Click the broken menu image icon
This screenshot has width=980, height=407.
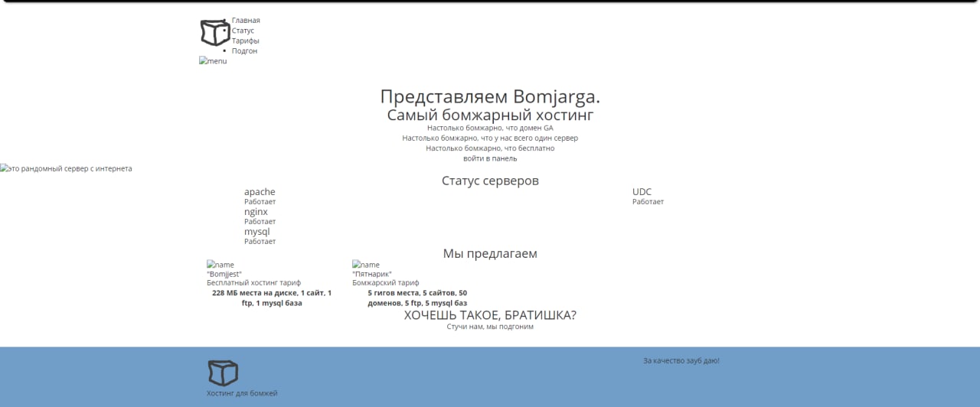213,61
